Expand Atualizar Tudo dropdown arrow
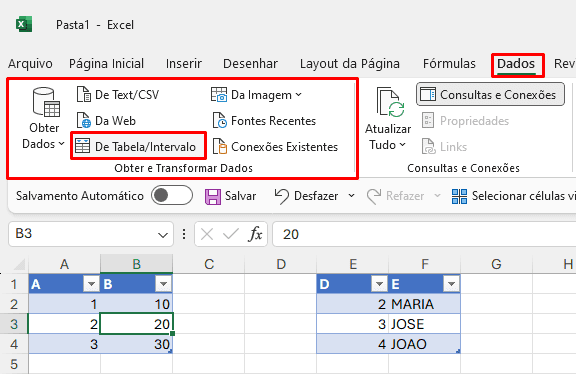Image resolution: width=576 pixels, height=374 pixels. click(403, 145)
